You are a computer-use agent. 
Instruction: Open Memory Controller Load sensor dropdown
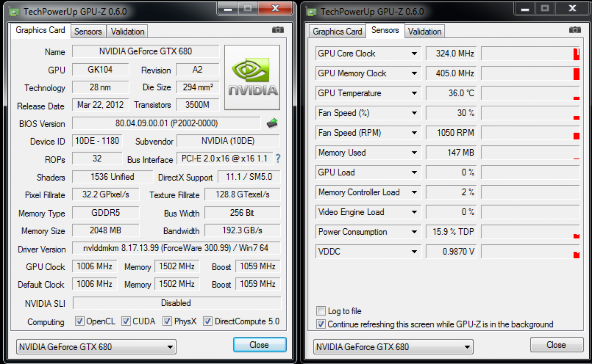[x=414, y=193]
